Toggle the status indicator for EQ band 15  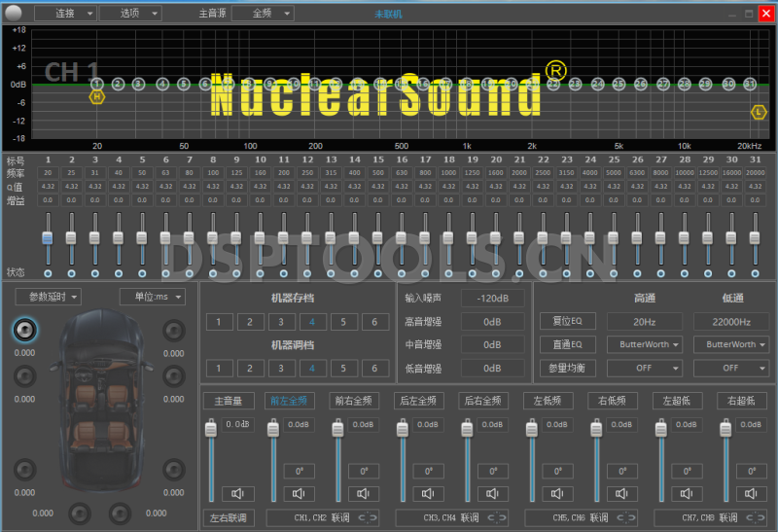pos(378,273)
